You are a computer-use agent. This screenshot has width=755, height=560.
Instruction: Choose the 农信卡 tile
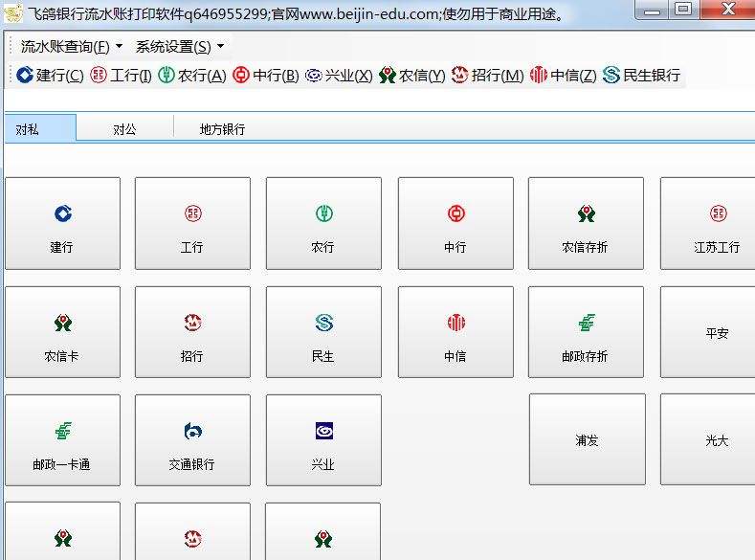62,332
